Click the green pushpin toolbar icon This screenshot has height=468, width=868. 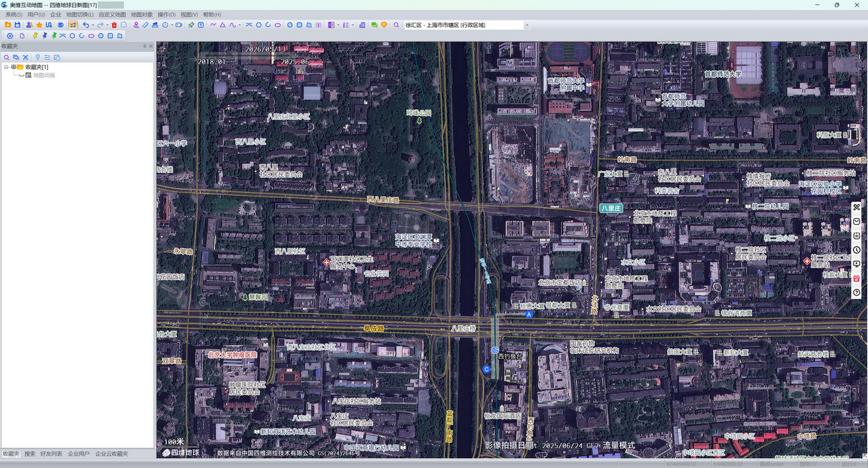point(191,25)
